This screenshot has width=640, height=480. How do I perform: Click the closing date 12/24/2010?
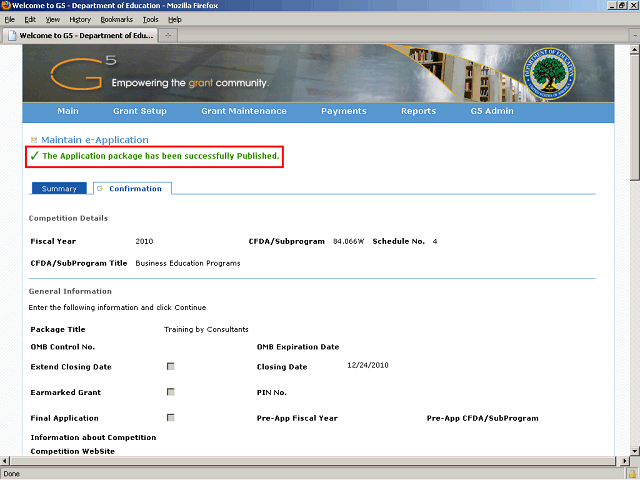pos(368,365)
